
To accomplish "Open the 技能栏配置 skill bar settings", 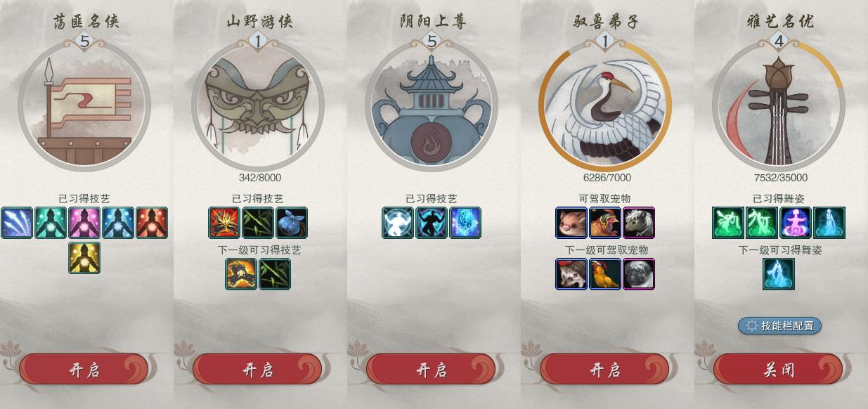I will [x=779, y=325].
